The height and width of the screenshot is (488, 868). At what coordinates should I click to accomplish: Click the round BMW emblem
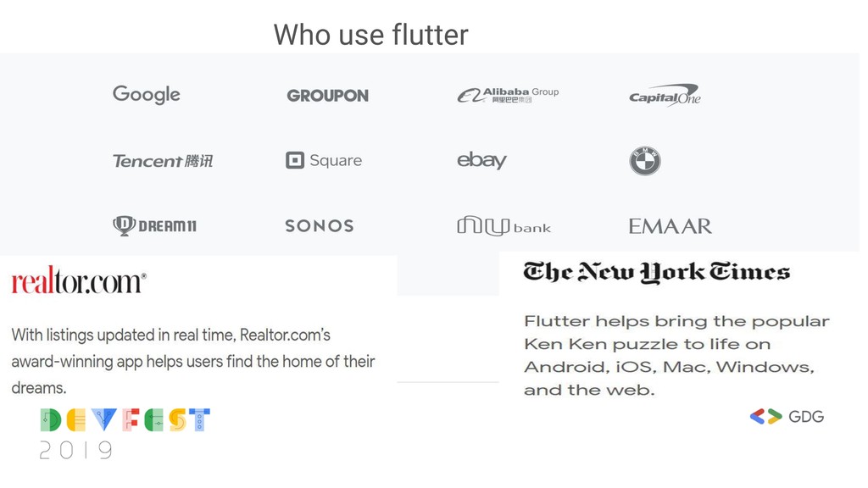645,161
